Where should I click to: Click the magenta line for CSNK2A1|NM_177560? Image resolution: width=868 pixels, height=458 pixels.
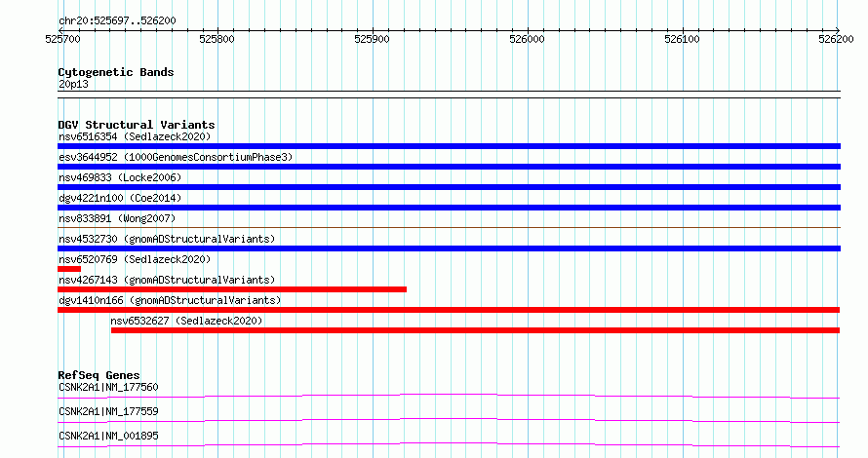(x=449, y=396)
